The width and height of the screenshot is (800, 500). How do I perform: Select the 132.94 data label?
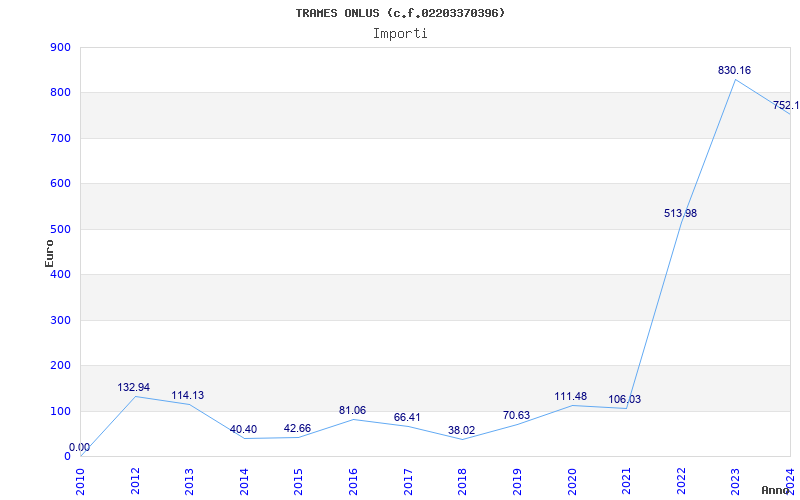[134, 387]
